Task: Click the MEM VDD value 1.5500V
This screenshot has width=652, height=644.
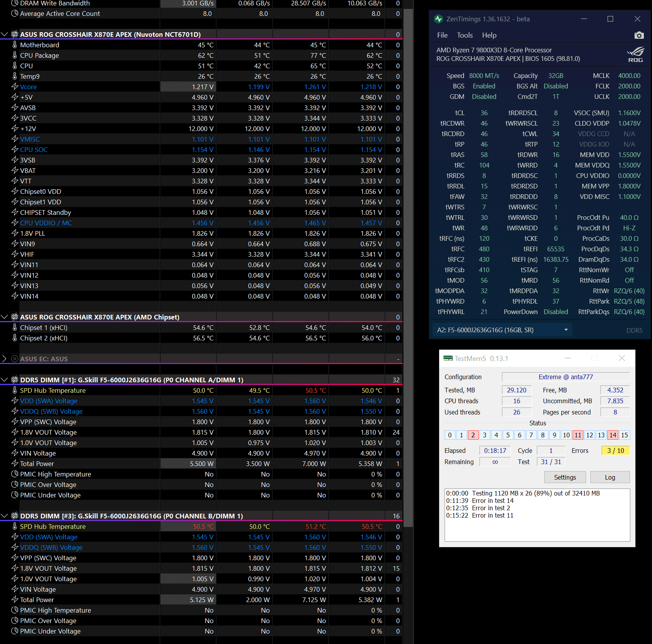Action: click(x=629, y=155)
